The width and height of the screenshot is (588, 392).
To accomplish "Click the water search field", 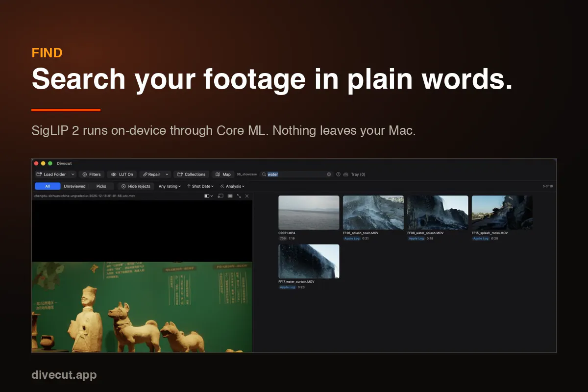I will coord(296,174).
